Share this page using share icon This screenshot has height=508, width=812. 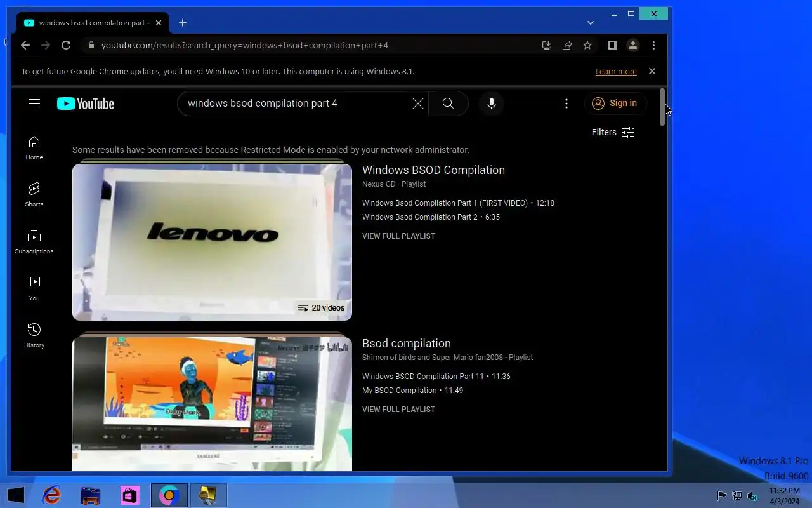coord(567,45)
